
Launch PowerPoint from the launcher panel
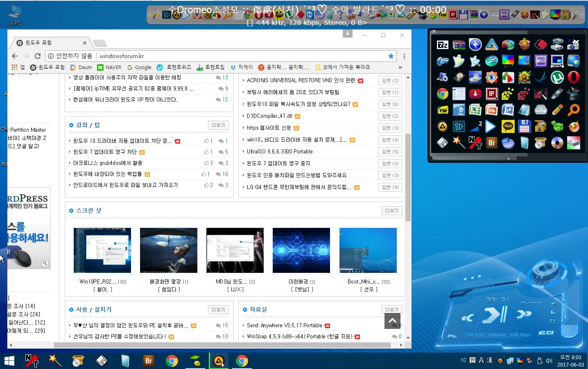(492, 110)
